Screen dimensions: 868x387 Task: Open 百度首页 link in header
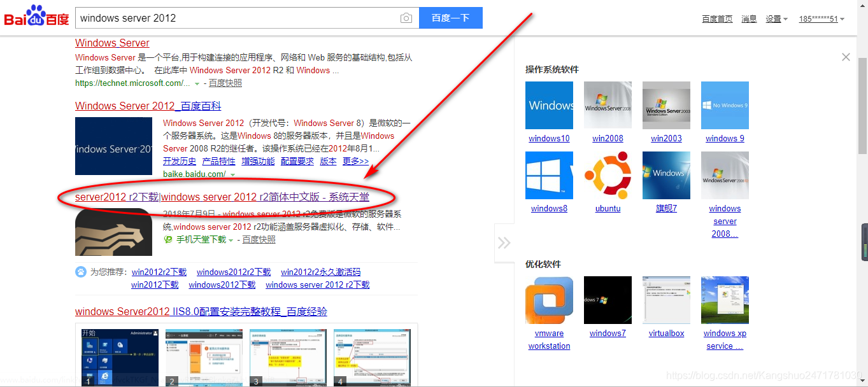click(717, 19)
